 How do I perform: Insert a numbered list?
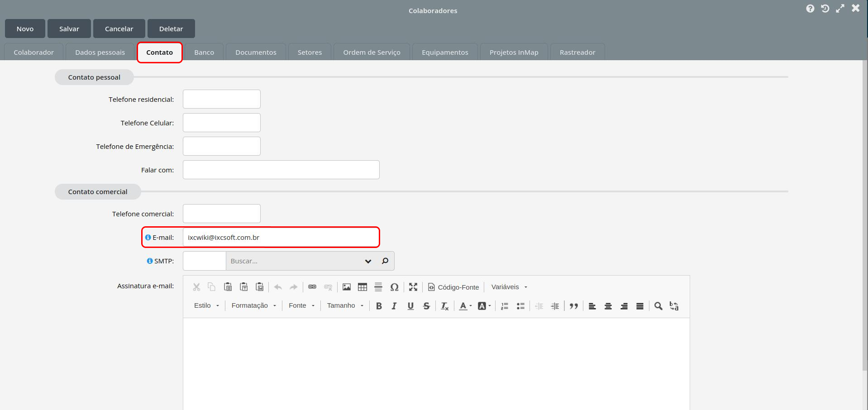pos(505,306)
